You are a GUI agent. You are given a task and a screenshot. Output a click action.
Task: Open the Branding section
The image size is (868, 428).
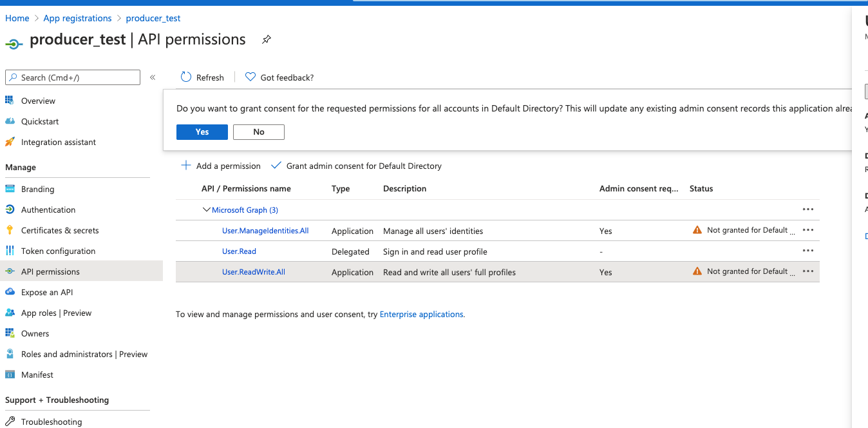37,189
